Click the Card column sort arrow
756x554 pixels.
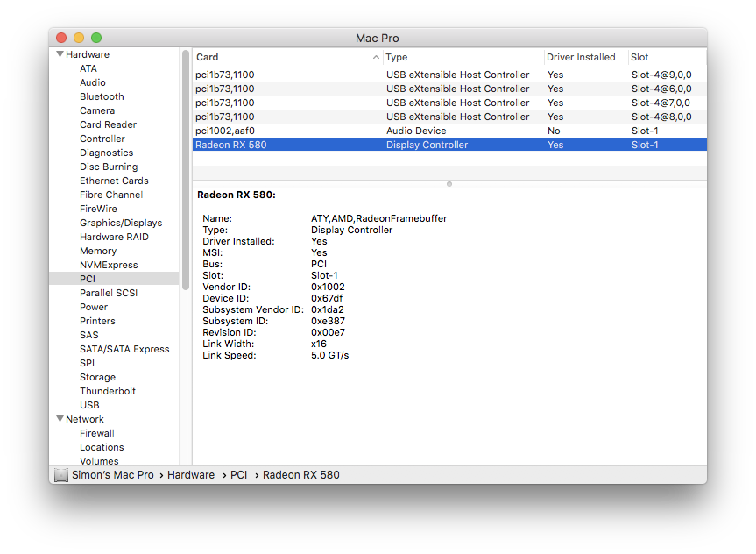pyautogui.click(x=376, y=57)
